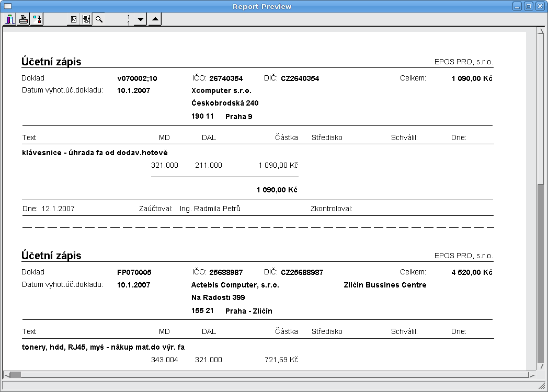Switch to full page view icon
The width and height of the screenshot is (548, 392).
[x=74, y=20]
